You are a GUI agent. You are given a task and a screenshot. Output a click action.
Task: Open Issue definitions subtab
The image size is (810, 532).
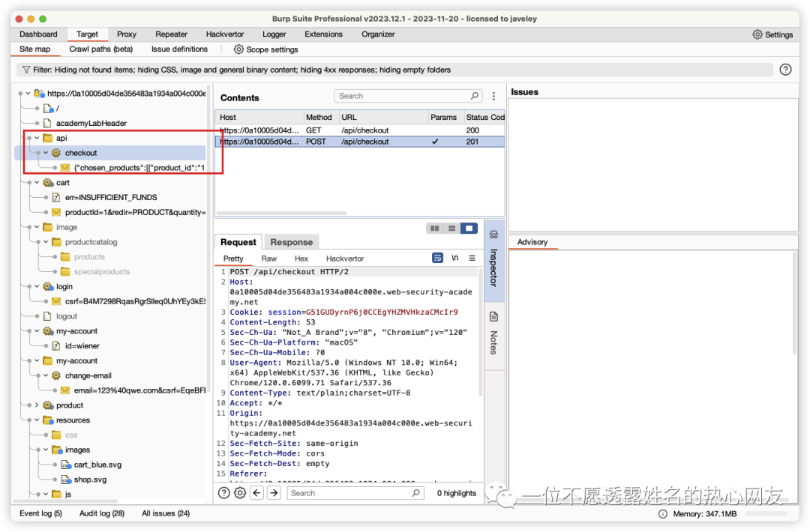[179, 49]
